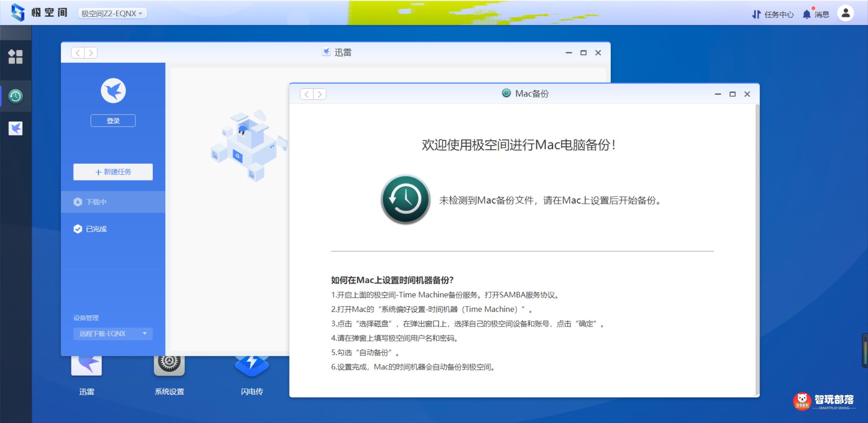
Task: Go forward in 迅雷 window
Action: (91, 53)
